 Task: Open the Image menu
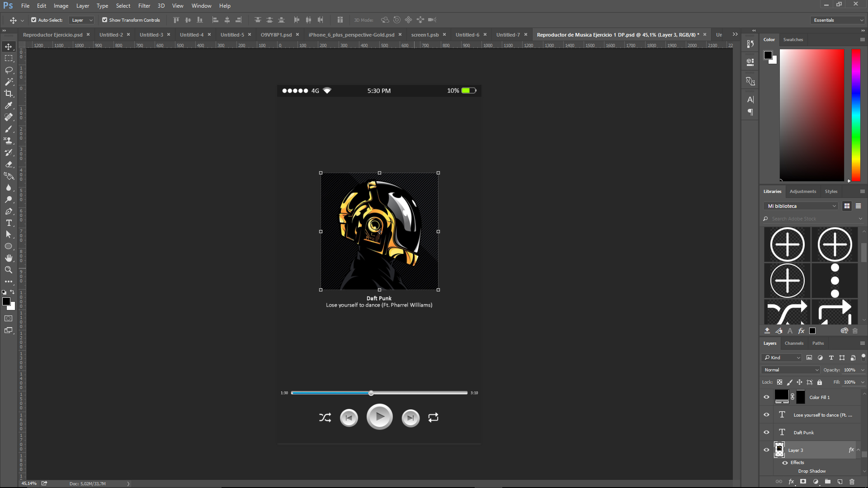point(61,6)
